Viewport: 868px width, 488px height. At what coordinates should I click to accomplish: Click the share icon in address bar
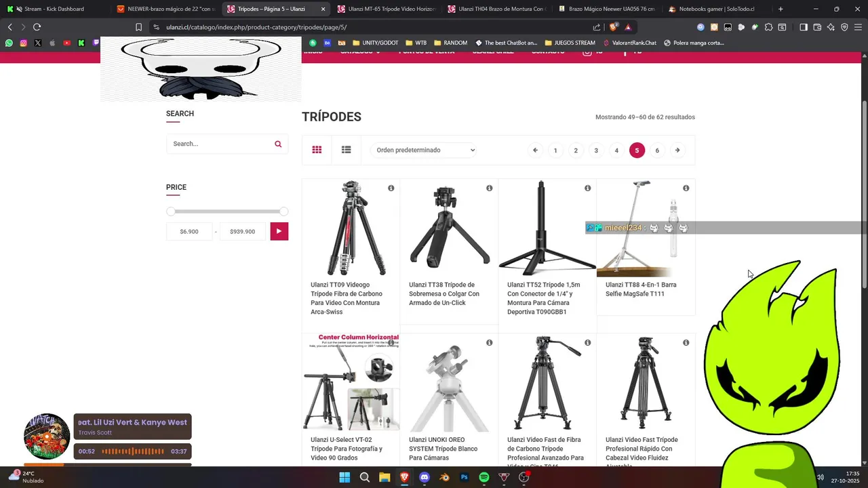click(x=597, y=27)
